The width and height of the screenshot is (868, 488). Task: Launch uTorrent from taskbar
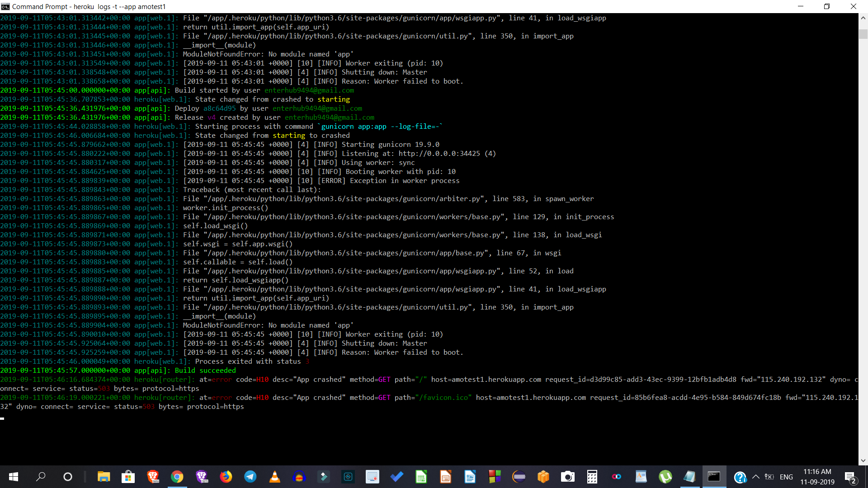pyautogui.click(x=665, y=477)
